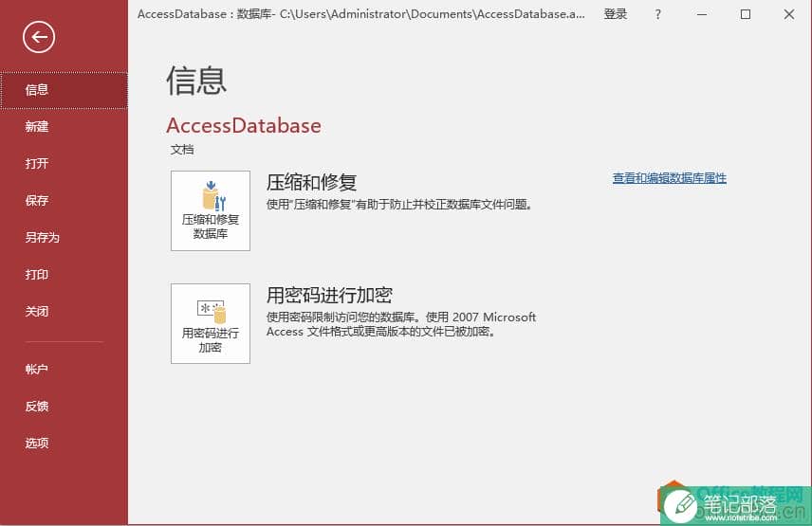Open 选项 in the sidebar
The height and width of the screenshot is (526, 812).
click(x=64, y=444)
